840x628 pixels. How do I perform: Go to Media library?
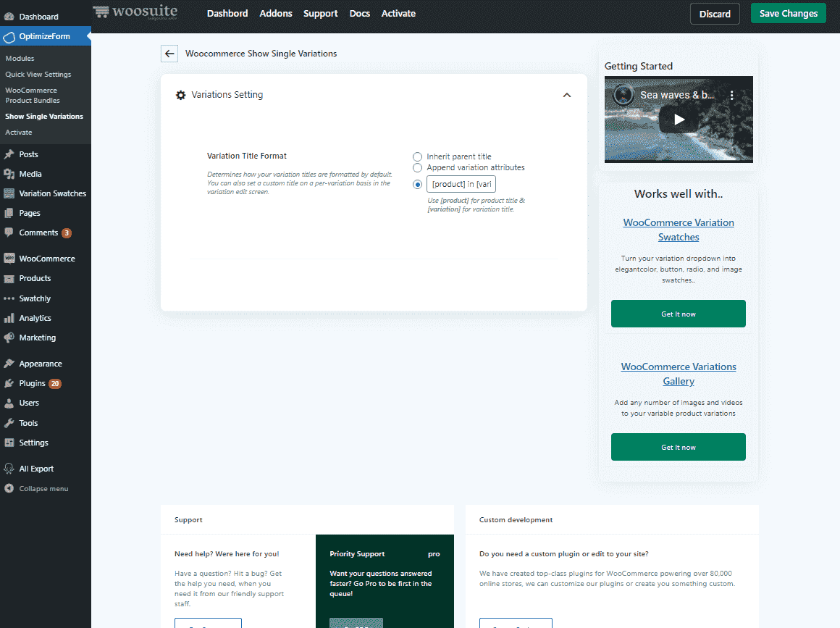[x=30, y=174]
